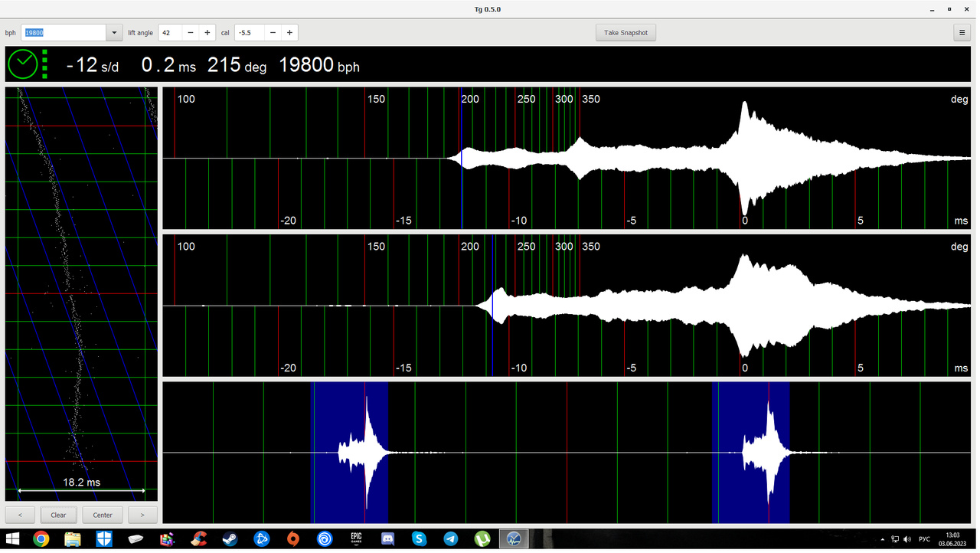This screenshot has height=553, width=980.
Task: Open the hamburger menu button
Action: [962, 33]
